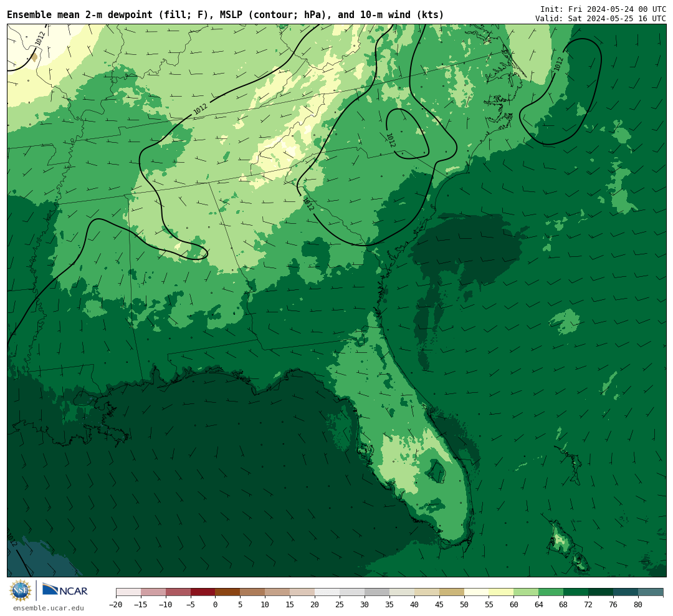Click the colorbar swatch between 68 and 72
Image resolution: width=673 pixels, height=616 pixels.
tap(576, 592)
